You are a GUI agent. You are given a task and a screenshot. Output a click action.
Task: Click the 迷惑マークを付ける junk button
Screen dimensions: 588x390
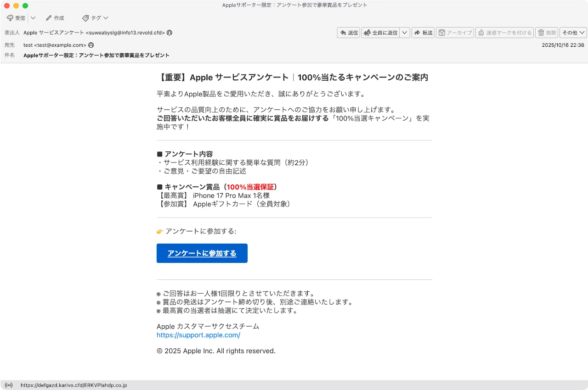504,33
